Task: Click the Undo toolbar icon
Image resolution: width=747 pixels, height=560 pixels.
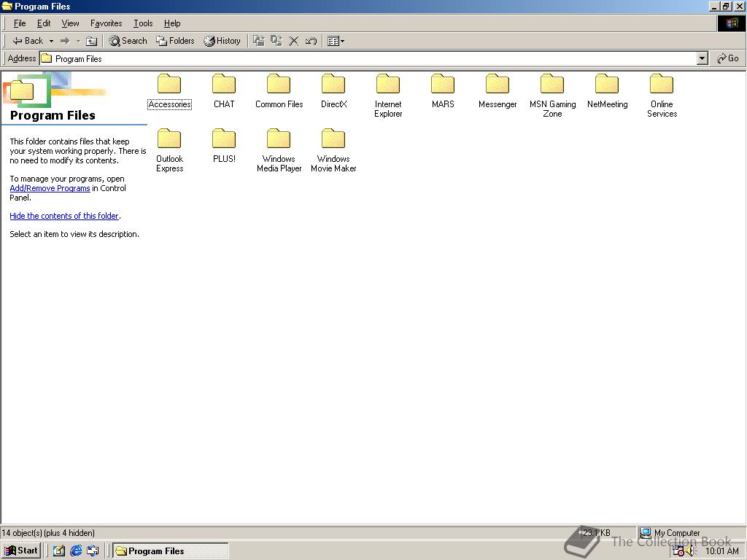Action: pos(311,41)
